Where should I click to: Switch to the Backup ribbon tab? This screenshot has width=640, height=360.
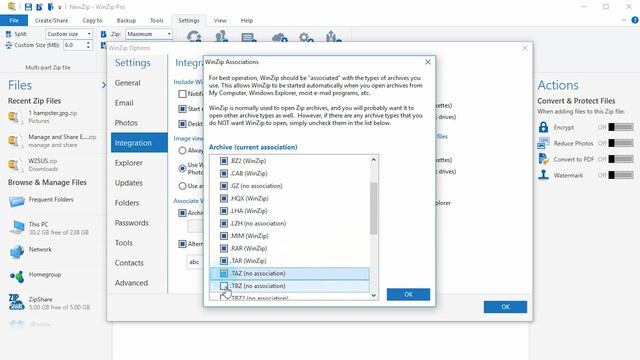(126, 20)
